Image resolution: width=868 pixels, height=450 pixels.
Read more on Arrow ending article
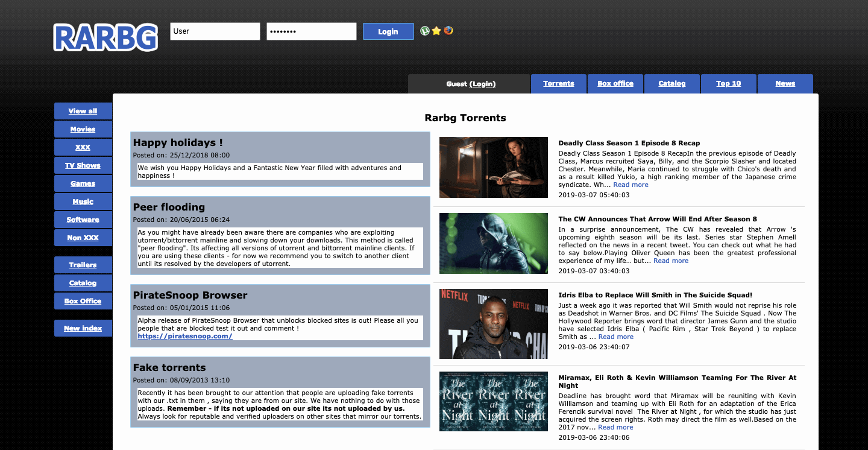(671, 261)
